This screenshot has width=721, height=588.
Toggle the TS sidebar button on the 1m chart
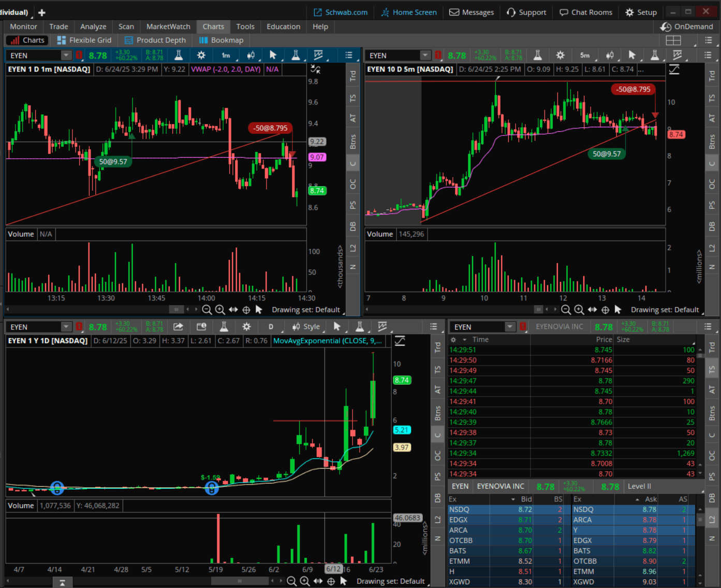pyautogui.click(x=353, y=98)
